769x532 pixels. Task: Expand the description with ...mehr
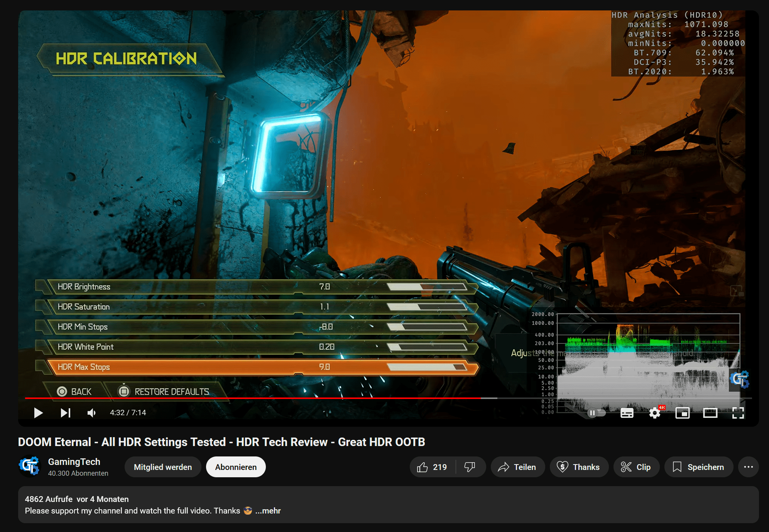tap(268, 511)
